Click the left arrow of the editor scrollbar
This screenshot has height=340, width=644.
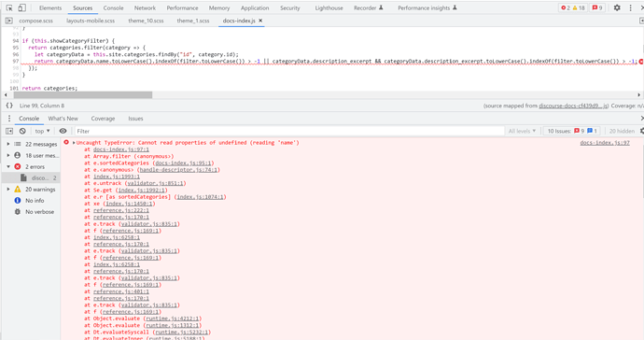(6, 95)
